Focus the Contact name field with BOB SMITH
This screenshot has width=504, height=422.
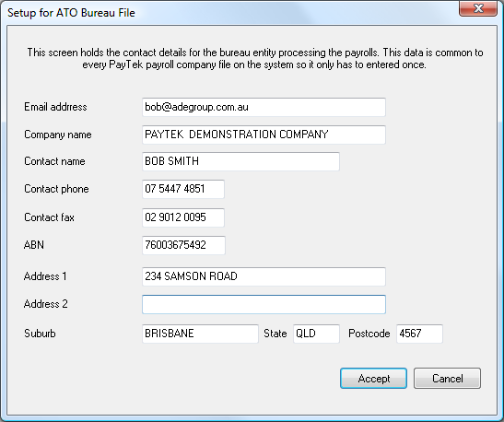click(x=240, y=161)
